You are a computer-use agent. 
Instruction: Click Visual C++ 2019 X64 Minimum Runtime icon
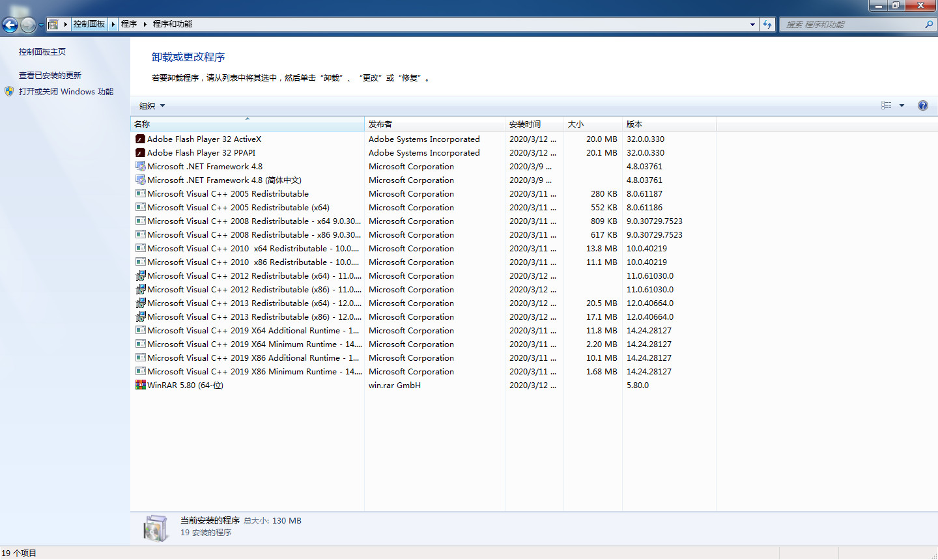(x=140, y=344)
